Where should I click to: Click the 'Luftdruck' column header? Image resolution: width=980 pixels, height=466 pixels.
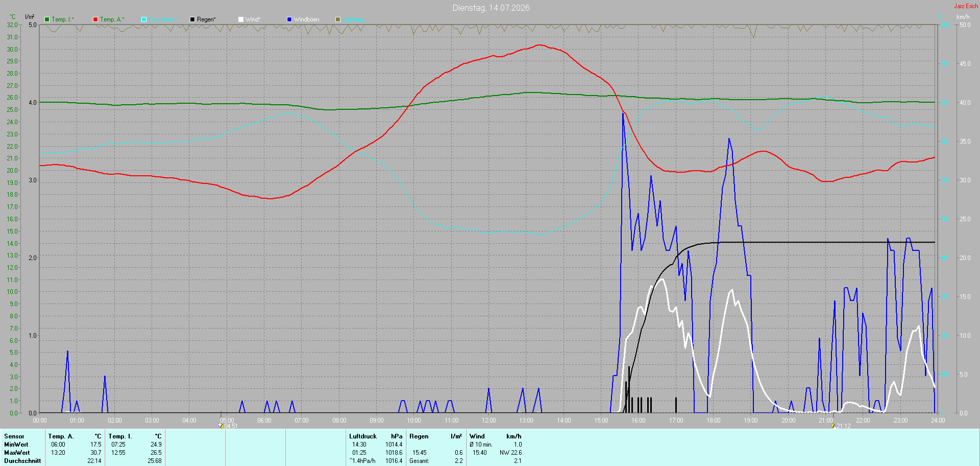pos(363,436)
